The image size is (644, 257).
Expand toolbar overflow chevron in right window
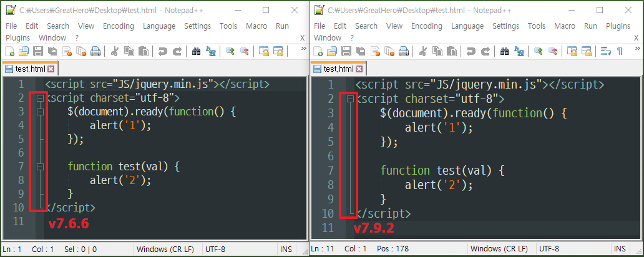(x=637, y=49)
